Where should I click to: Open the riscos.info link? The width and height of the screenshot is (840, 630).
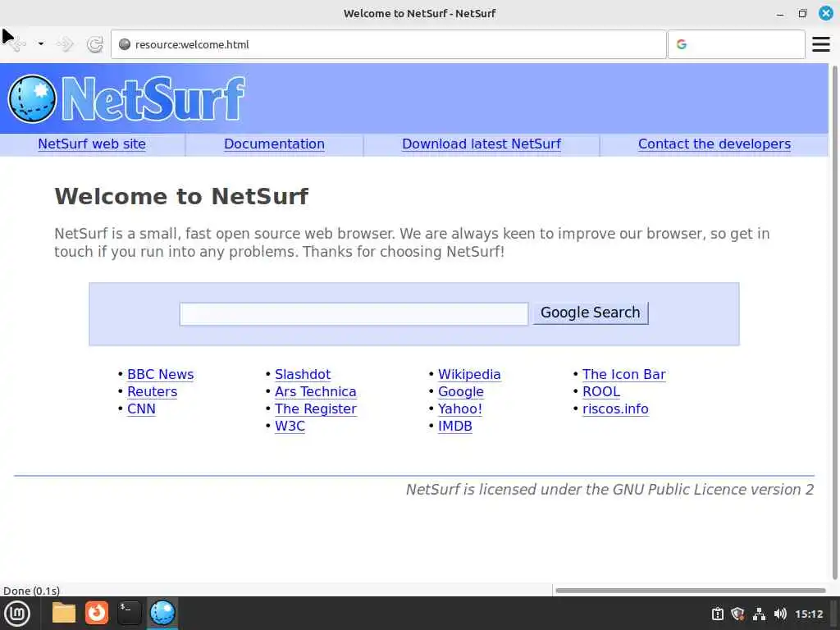[x=615, y=409]
